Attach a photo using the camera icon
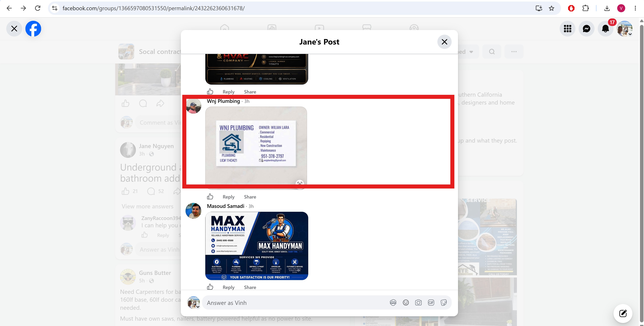 (418, 303)
